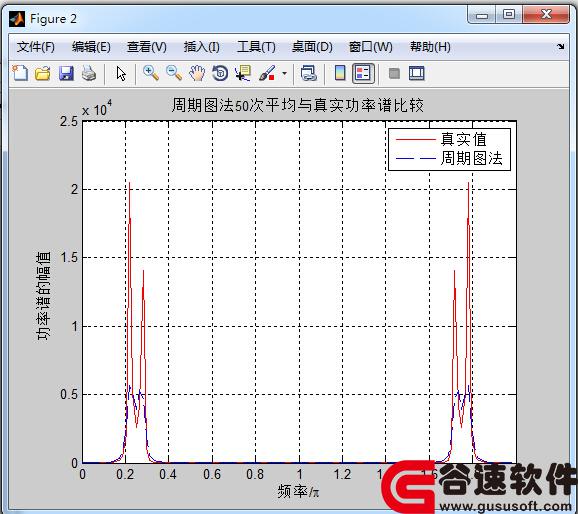This screenshot has width=578, height=514.
Task: Print the figure with printer icon
Action: (88, 73)
